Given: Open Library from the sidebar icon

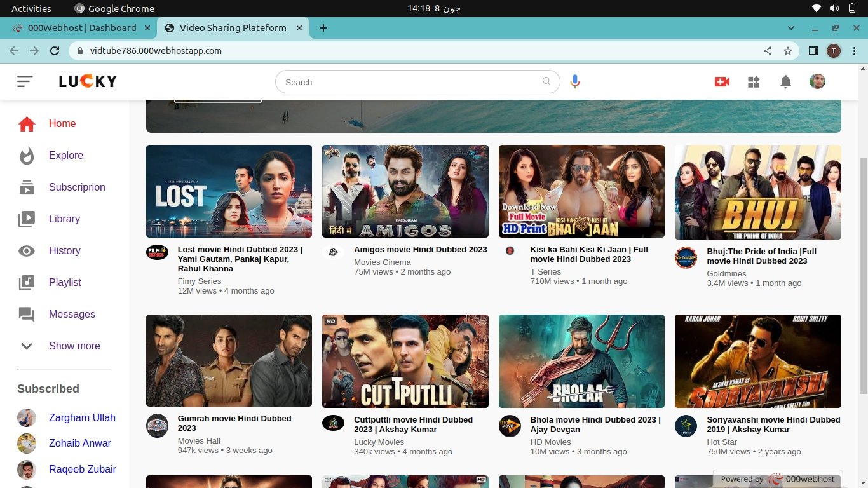Looking at the screenshot, I should 26,219.
